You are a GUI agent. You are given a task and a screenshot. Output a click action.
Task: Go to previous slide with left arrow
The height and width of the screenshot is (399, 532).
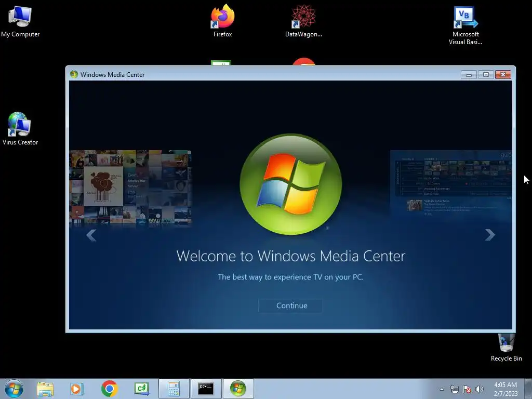(x=91, y=235)
